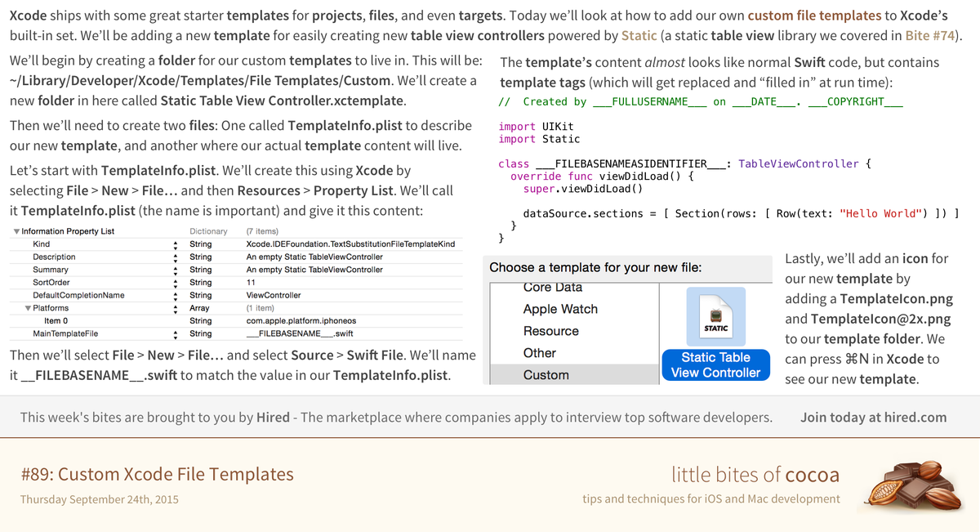Viewport: 980px width, 532px height.
Task: Click the "Information Property List" root row label
Action: coord(68,231)
